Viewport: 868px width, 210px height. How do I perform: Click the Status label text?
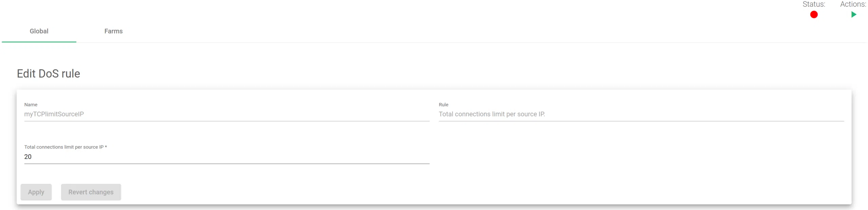813,4
